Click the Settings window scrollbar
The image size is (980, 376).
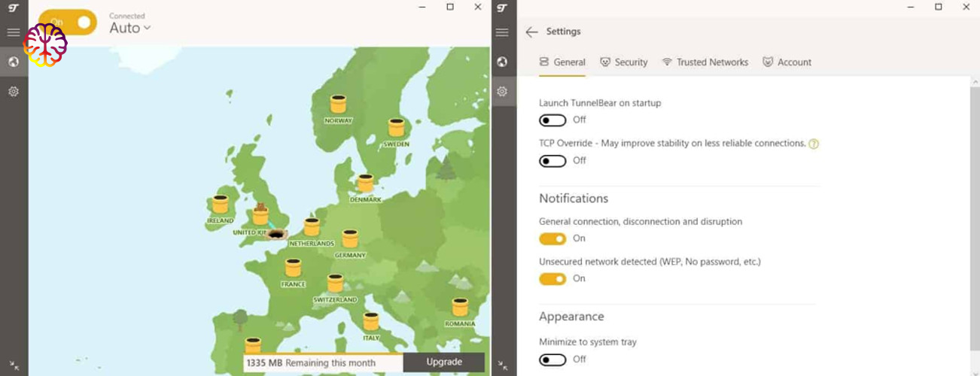pos(975,218)
